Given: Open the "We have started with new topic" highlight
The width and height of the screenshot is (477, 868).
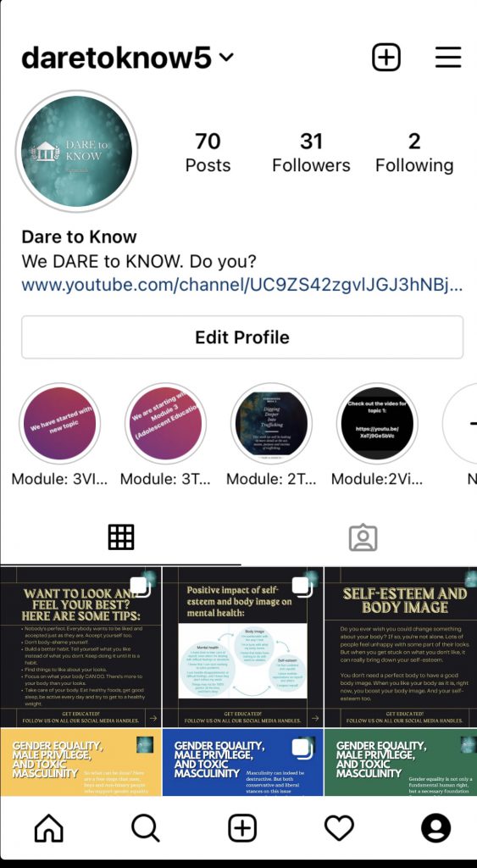Looking at the screenshot, I should point(60,424).
